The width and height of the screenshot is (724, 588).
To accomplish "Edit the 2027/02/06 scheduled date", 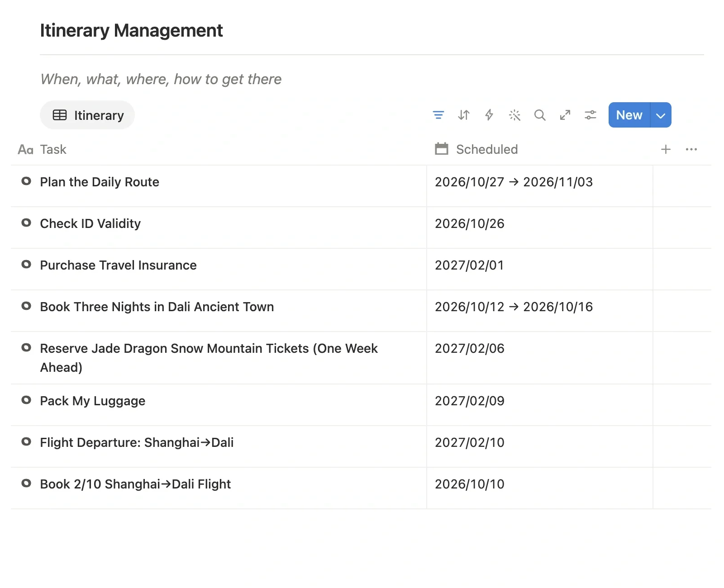I will pyautogui.click(x=469, y=348).
